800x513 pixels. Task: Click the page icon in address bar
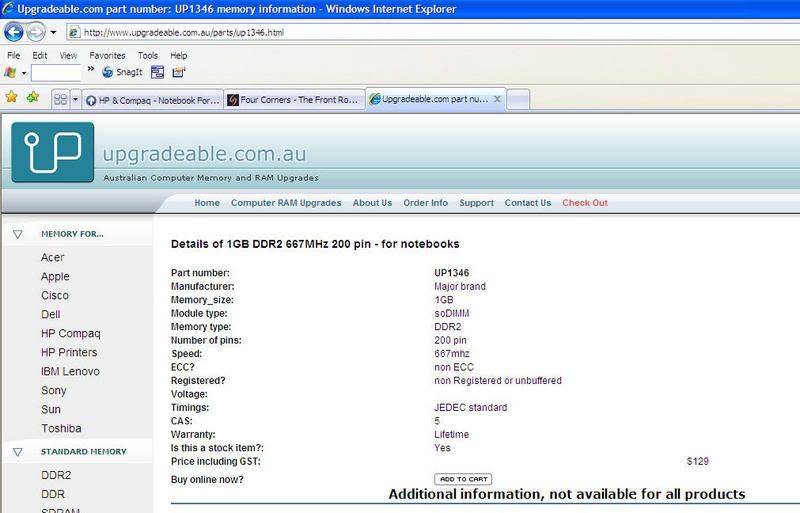(74, 32)
